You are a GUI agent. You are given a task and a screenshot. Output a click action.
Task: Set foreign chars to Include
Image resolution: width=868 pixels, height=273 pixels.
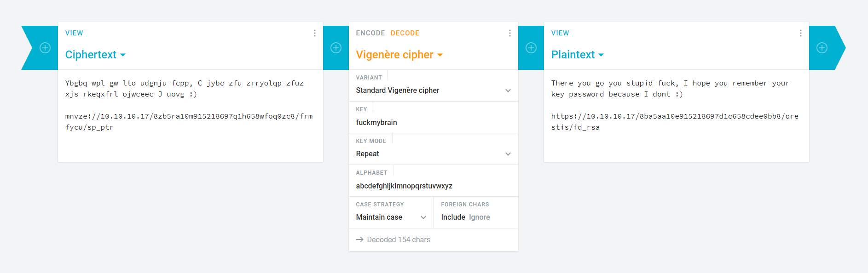pyautogui.click(x=453, y=217)
